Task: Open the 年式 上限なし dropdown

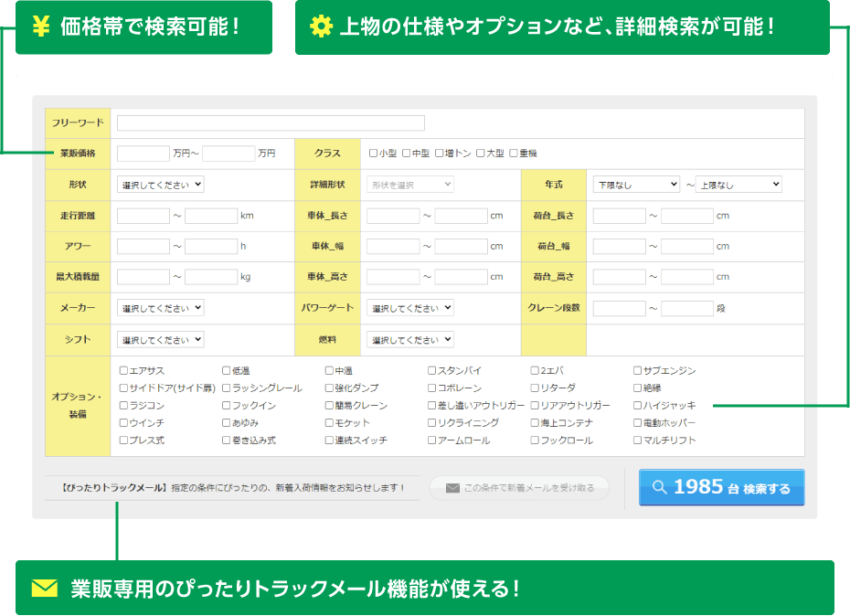Action: 738,185
